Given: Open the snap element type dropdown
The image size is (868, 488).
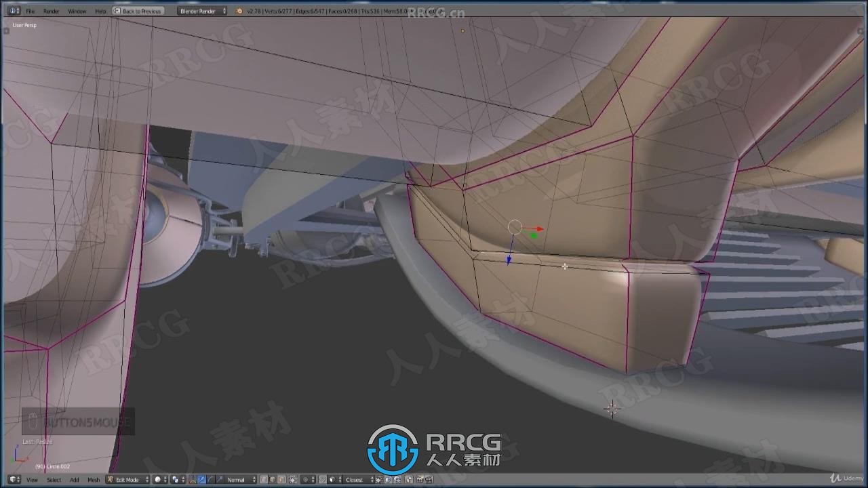Looking at the screenshot, I should point(335,479).
